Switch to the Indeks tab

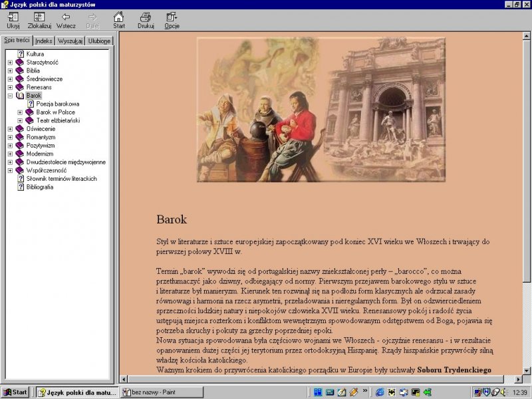pyautogui.click(x=45, y=41)
